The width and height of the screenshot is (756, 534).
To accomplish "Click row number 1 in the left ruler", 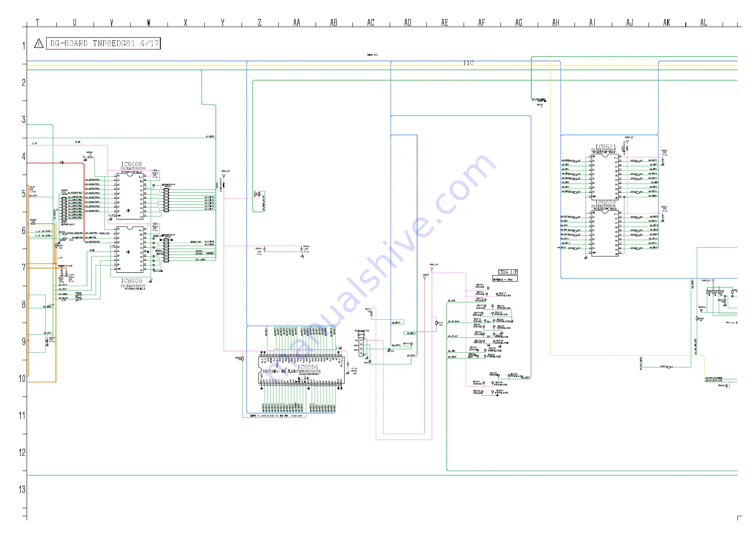I will pos(24,46).
